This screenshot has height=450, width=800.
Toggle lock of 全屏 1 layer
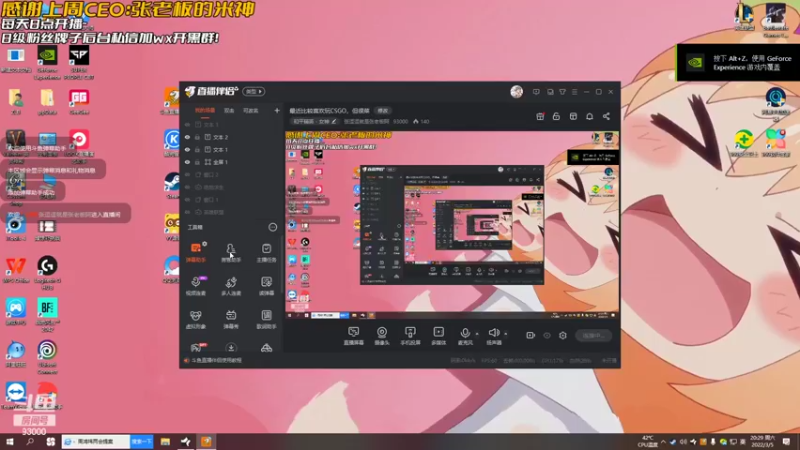[197, 162]
